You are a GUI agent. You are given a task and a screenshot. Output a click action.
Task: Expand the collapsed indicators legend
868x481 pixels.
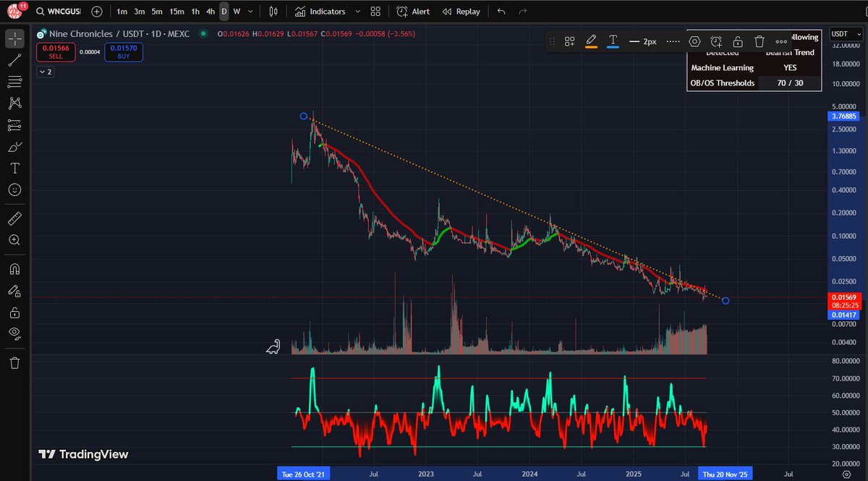[46, 72]
